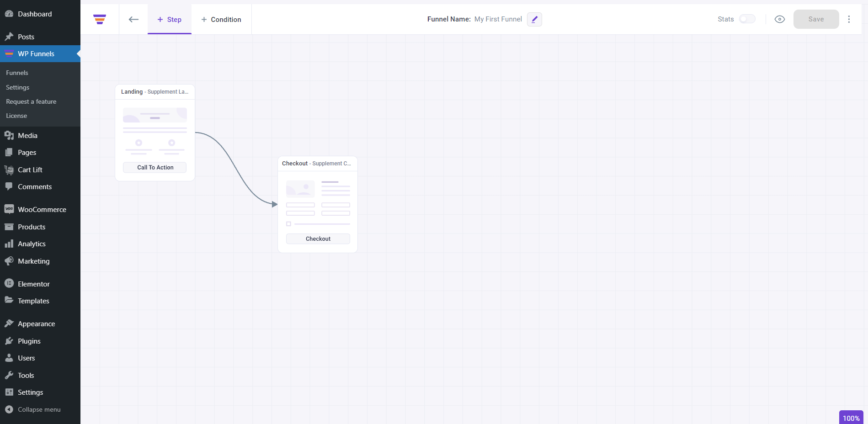
Task: Click the WP Funnels sidebar icon
Action: click(9, 53)
